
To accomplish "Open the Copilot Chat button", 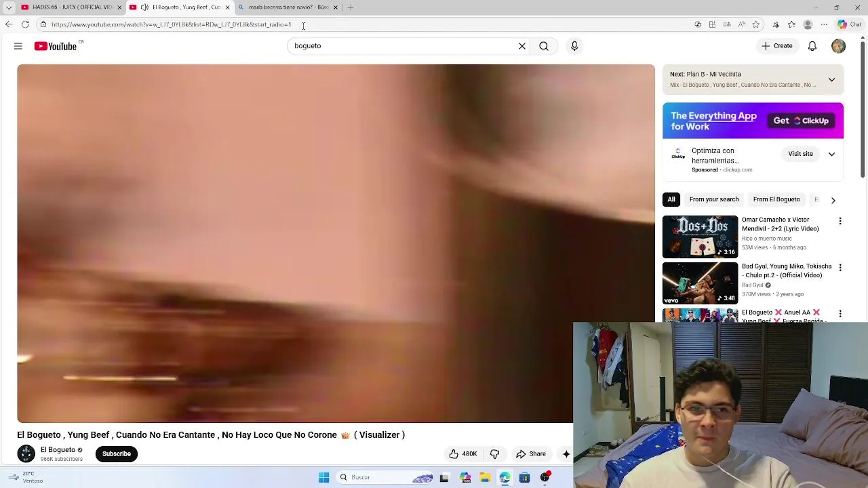I will (850, 24).
